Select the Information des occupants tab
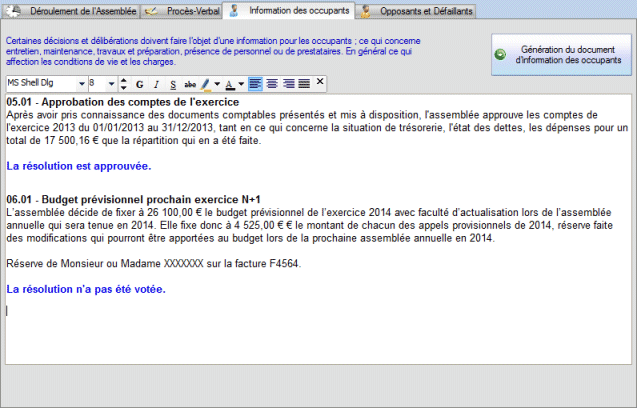637x408 pixels. (289, 11)
